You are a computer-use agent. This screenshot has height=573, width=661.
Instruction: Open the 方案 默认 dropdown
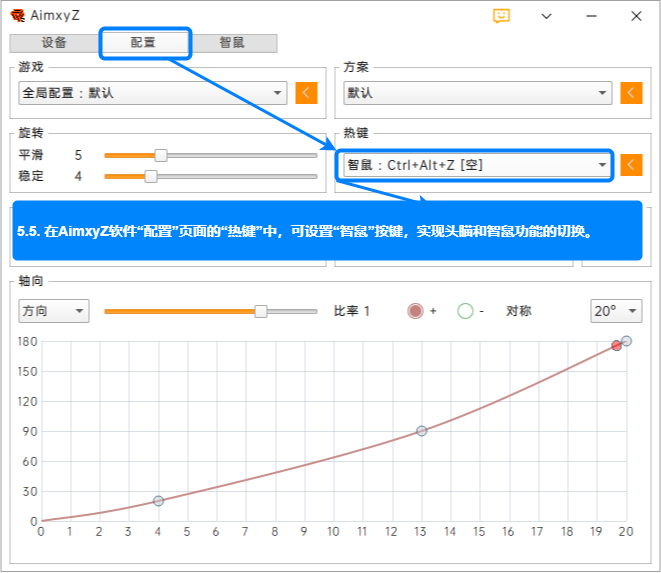click(x=478, y=93)
